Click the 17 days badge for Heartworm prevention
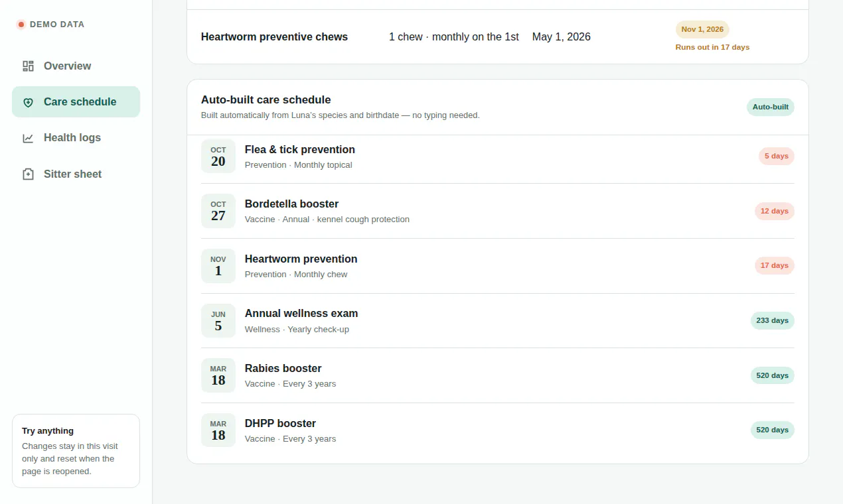 pyautogui.click(x=774, y=266)
